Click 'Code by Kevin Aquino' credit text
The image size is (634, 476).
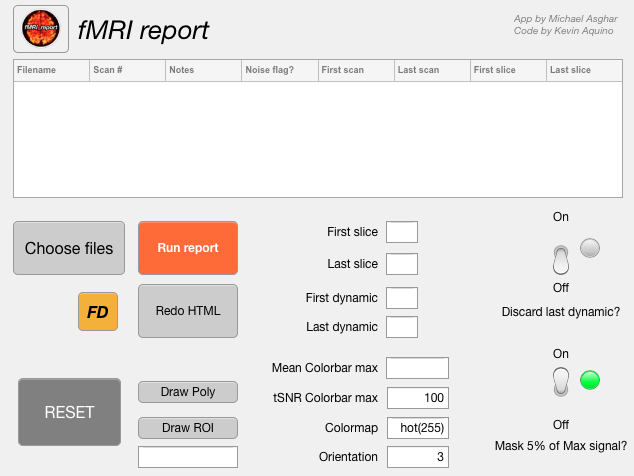563,31
